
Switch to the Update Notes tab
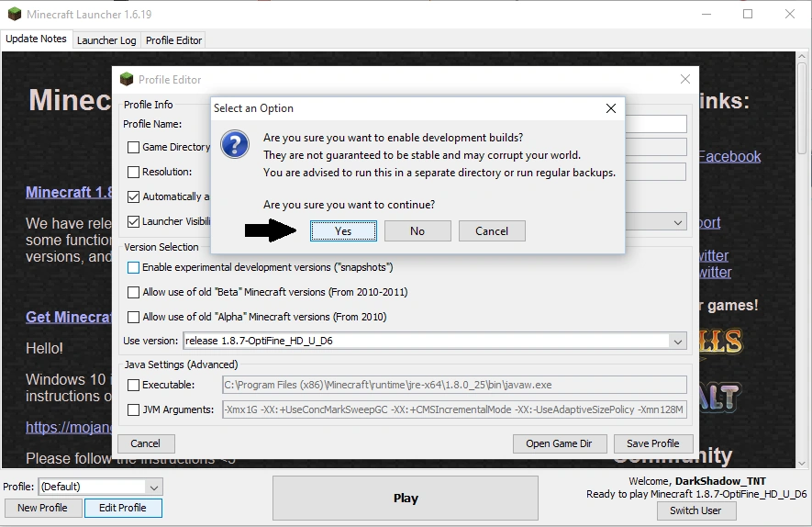(37, 39)
